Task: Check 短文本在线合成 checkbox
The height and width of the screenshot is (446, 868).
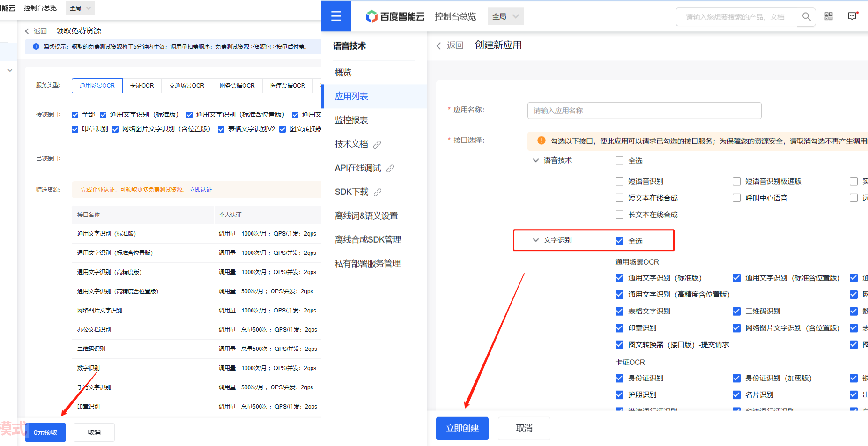Action: (x=619, y=198)
